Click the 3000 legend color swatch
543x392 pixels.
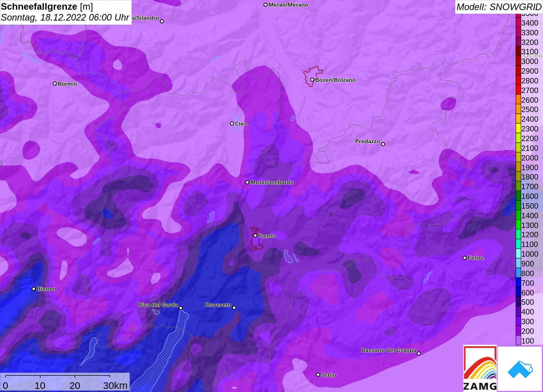(x=518, y=61)
